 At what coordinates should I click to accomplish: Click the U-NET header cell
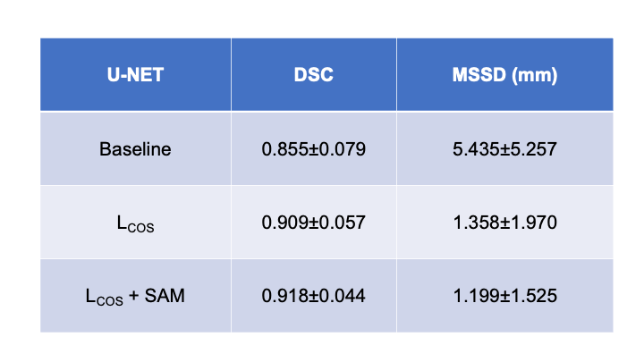click(135, 74)
